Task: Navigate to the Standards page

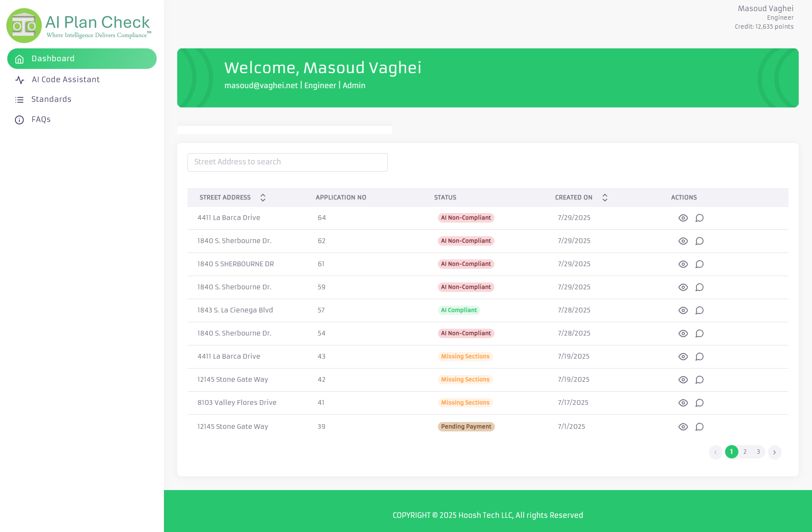Action: coord(51,99)
